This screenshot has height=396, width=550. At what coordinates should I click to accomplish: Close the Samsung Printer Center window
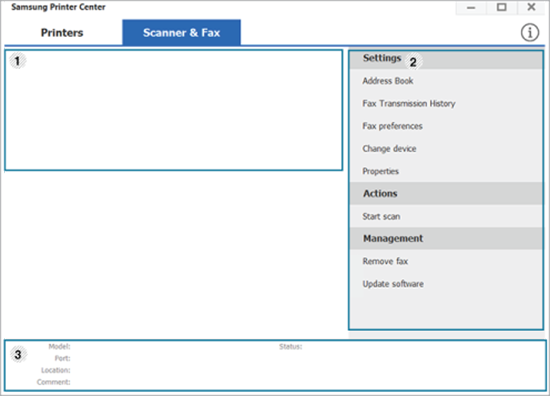(x=531, y=7)
